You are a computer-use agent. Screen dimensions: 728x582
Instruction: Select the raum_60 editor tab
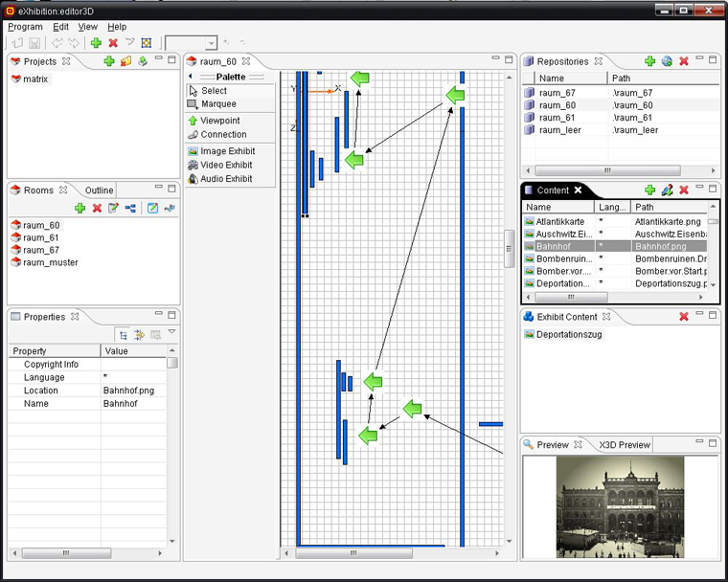218,61
